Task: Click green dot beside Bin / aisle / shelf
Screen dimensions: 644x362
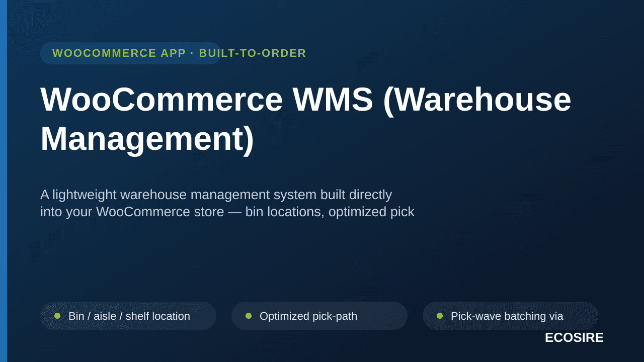Action: (x=57, y=316)
